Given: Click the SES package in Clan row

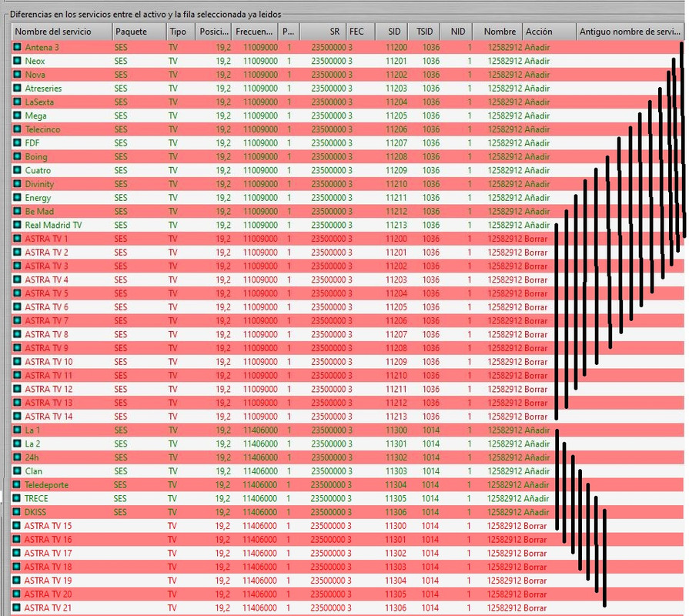Looking at the screenshot, I should (121, 471).
